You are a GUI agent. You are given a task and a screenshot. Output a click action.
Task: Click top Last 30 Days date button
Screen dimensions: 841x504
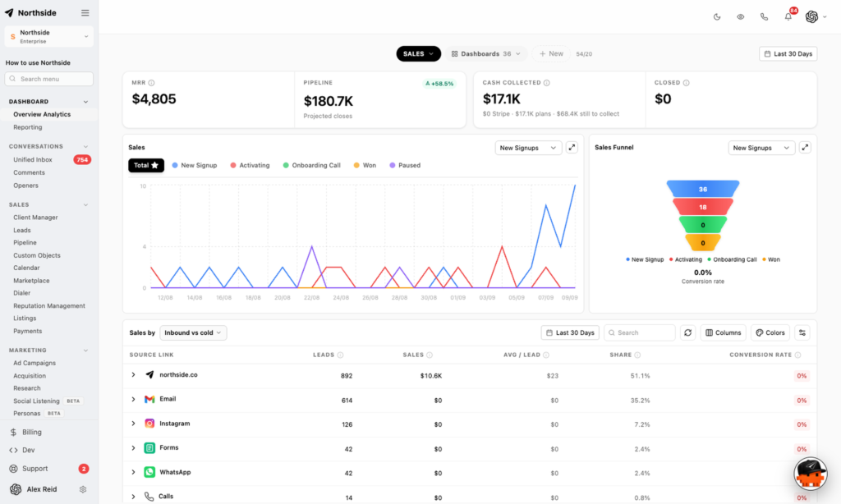[x=788, y=53]
